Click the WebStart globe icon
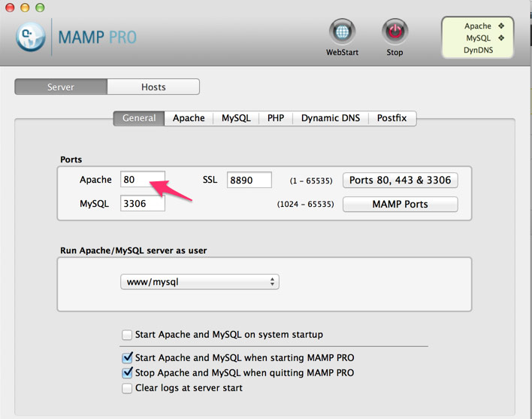 342,32
